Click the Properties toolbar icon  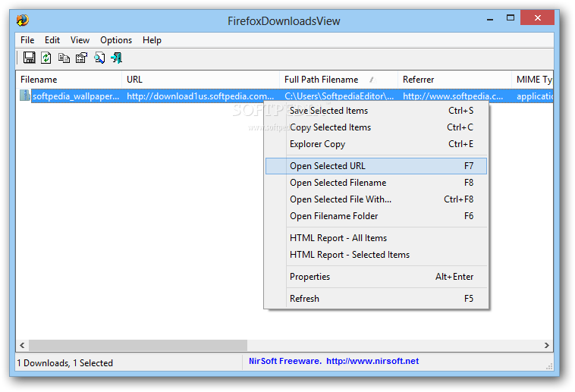pyautogui.click(x=81, y=58)
